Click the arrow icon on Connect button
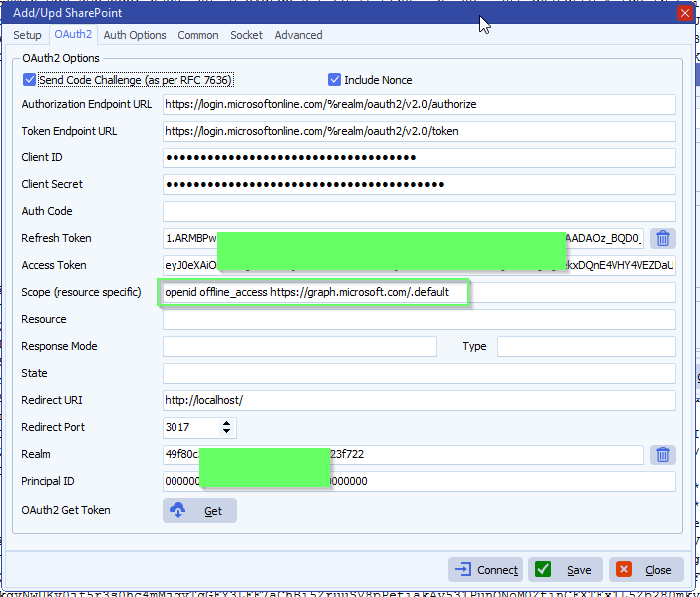700x597 pixels. click(463, 570)
